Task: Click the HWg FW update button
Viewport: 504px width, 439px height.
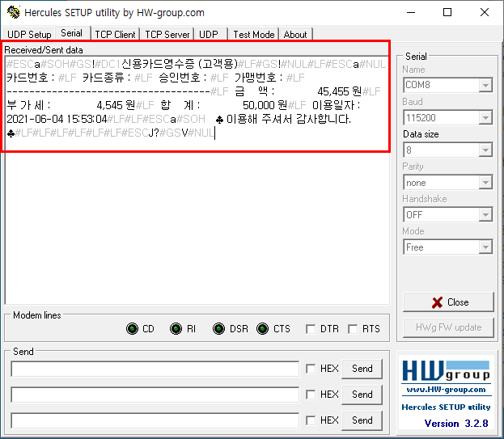Action: click(448, 327)
